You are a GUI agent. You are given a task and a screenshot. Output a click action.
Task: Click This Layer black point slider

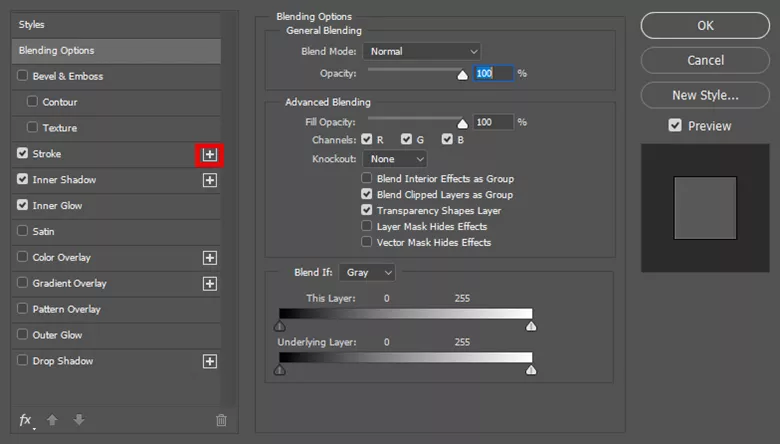(280, 326)
